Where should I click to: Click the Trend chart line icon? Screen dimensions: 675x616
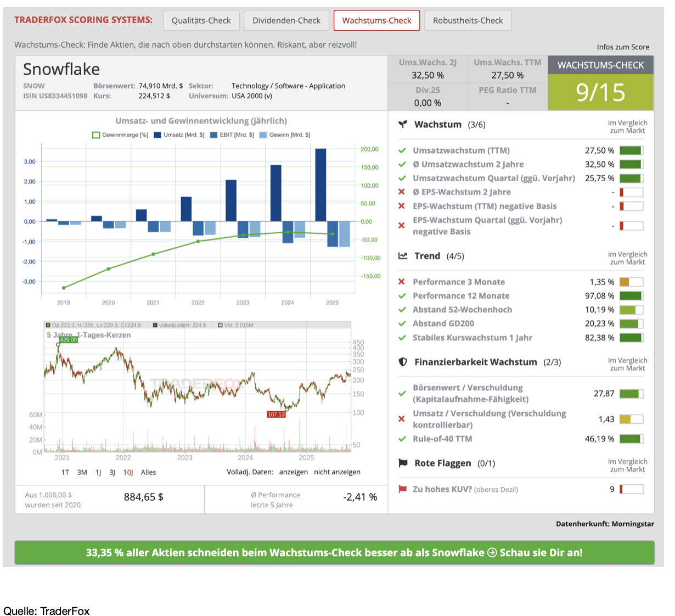403,256
